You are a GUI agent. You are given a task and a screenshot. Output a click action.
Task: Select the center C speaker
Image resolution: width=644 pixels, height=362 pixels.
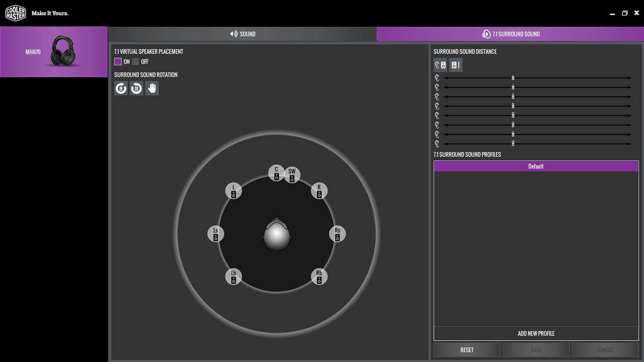(276, 173)
